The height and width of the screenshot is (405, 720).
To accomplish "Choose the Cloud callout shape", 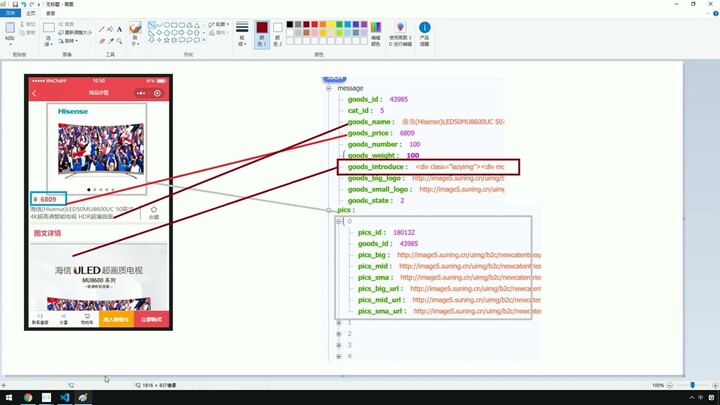I will (197, 40).
